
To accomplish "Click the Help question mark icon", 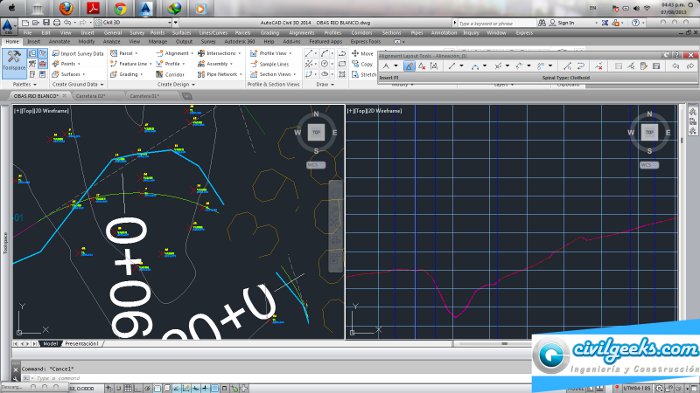I will tap(636, 23).
